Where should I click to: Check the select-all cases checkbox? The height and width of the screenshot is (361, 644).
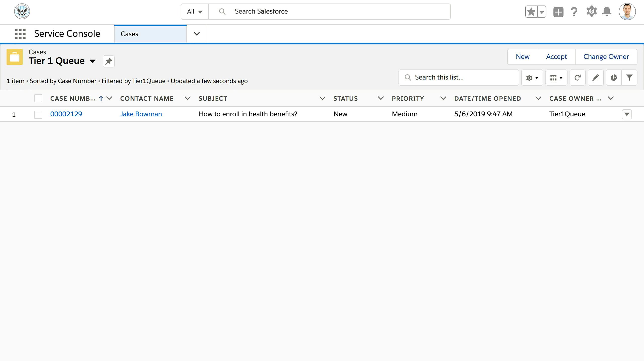(x=38, y=98)
